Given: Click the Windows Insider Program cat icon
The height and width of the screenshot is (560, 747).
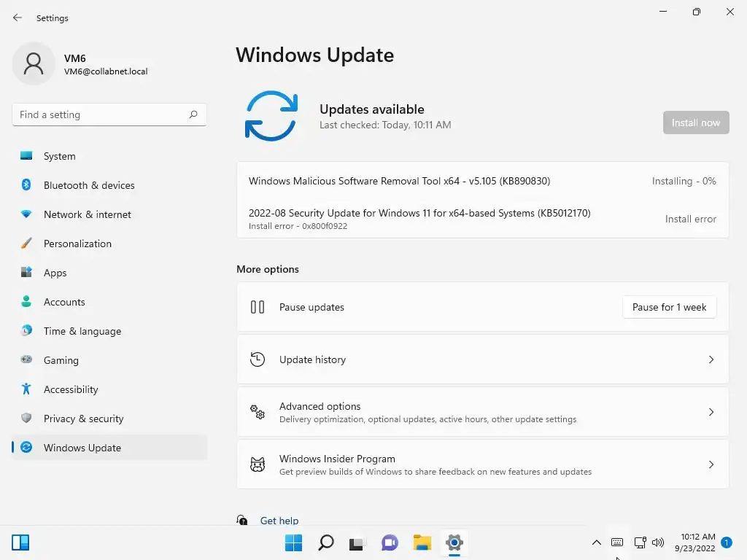Looking at the screenshot, I should [x=258, y=464].
